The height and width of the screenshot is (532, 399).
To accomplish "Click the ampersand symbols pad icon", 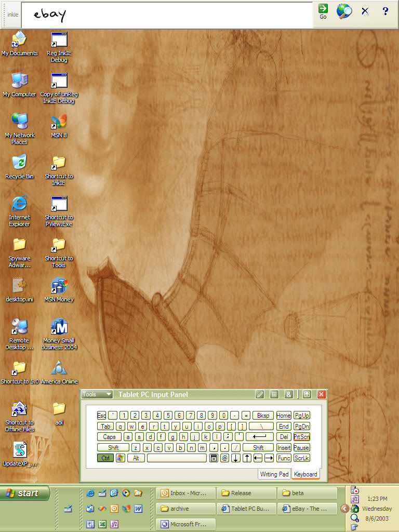I will 288,394.
